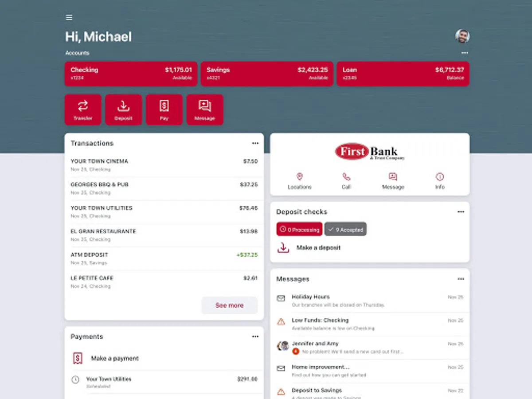Tap the Message quick action tile
532x399 pixels.
[205, 110]
